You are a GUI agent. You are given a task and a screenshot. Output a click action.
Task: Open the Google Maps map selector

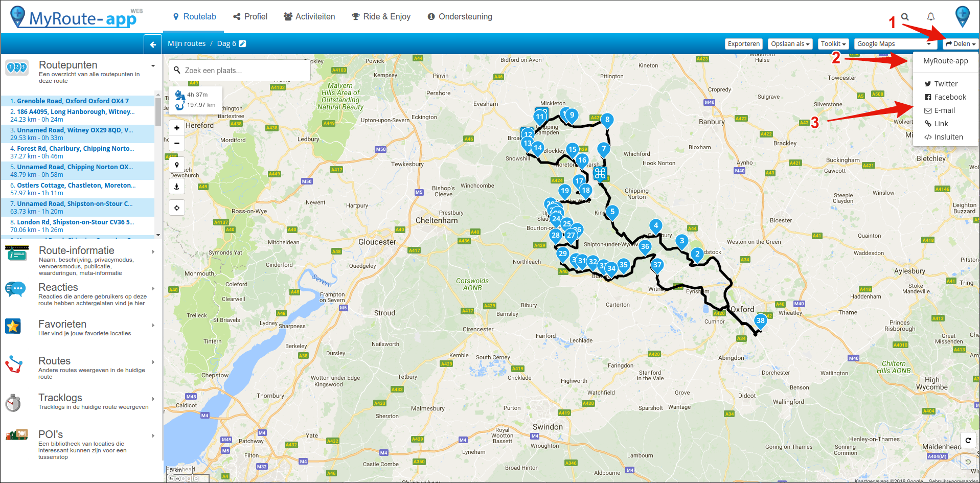(895, 44)
